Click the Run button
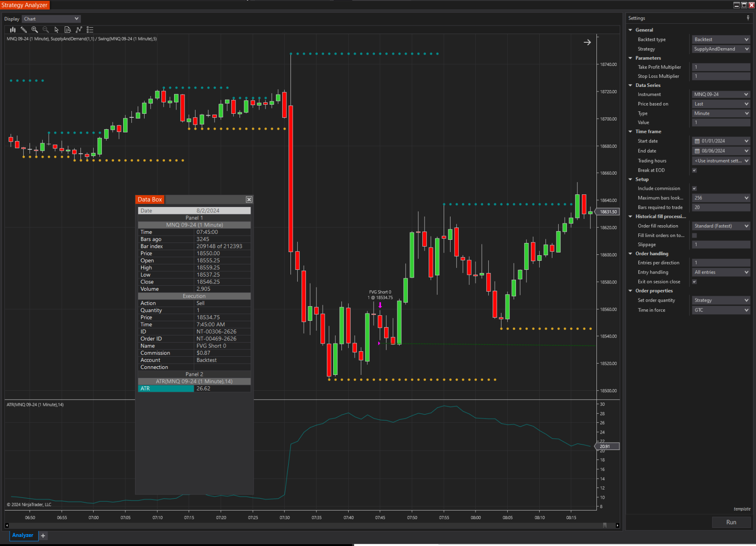 tap(731, 522)
